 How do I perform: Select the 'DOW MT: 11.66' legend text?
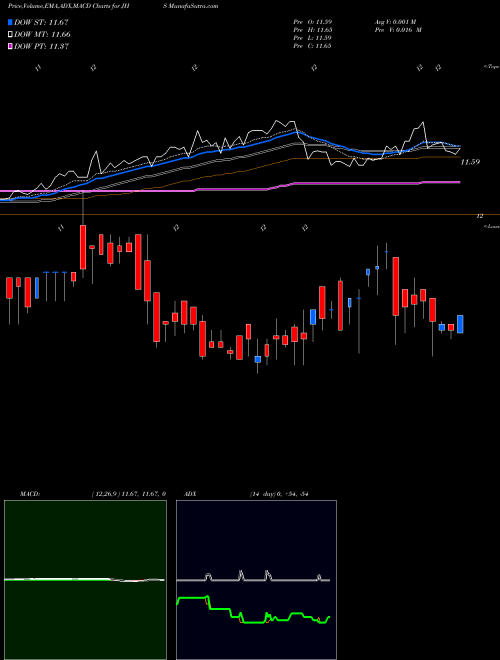(x=42, y=35)
